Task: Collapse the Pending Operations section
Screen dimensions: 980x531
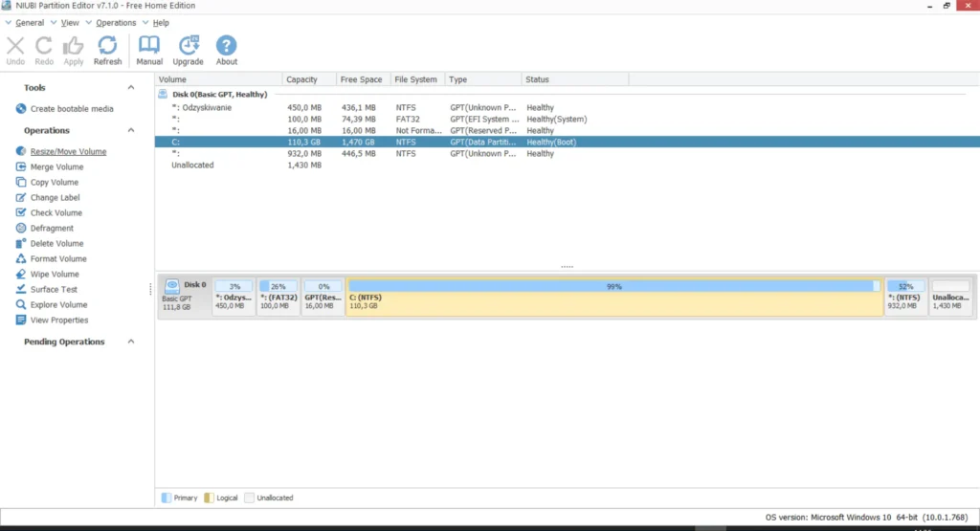Action: click(x=130, y=342)
